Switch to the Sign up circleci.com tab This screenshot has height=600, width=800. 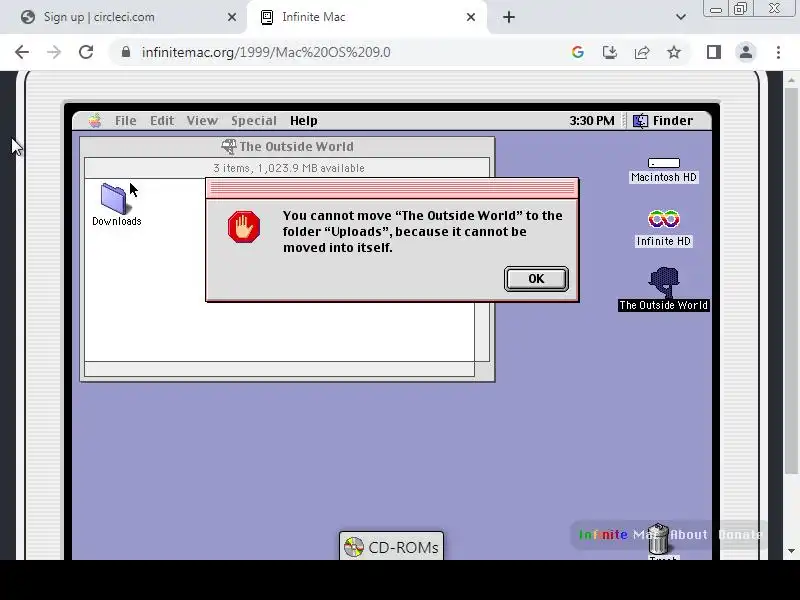tap(122, 17)
